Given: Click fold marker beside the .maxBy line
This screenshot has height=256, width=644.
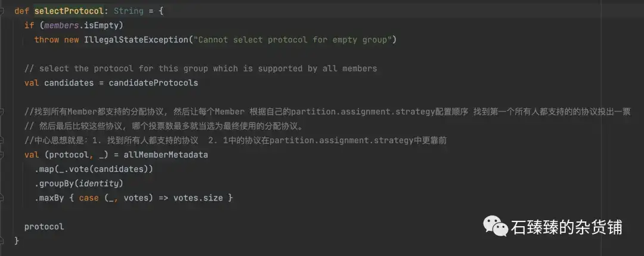Looking at the screenshot, I should click(x=2, y=198).
